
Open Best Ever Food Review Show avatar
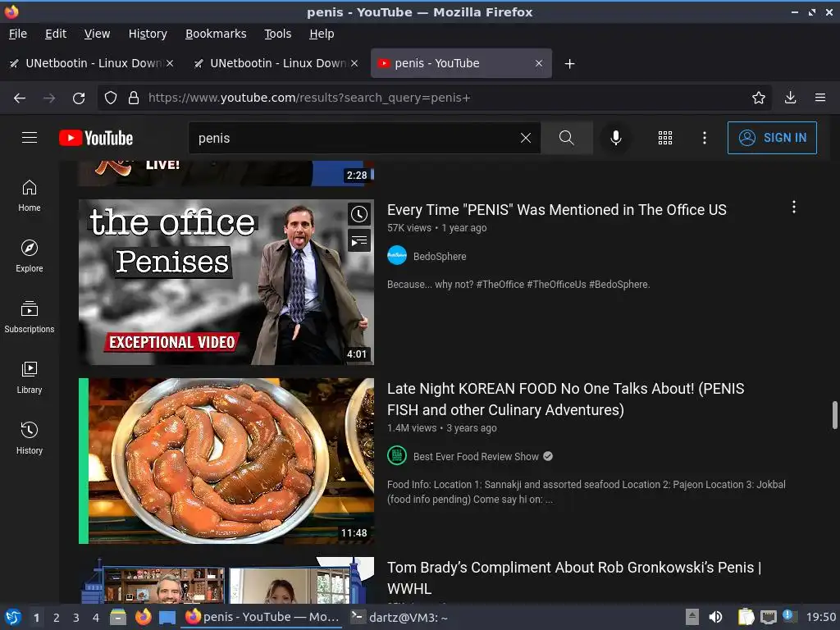[x=397, y=456]
